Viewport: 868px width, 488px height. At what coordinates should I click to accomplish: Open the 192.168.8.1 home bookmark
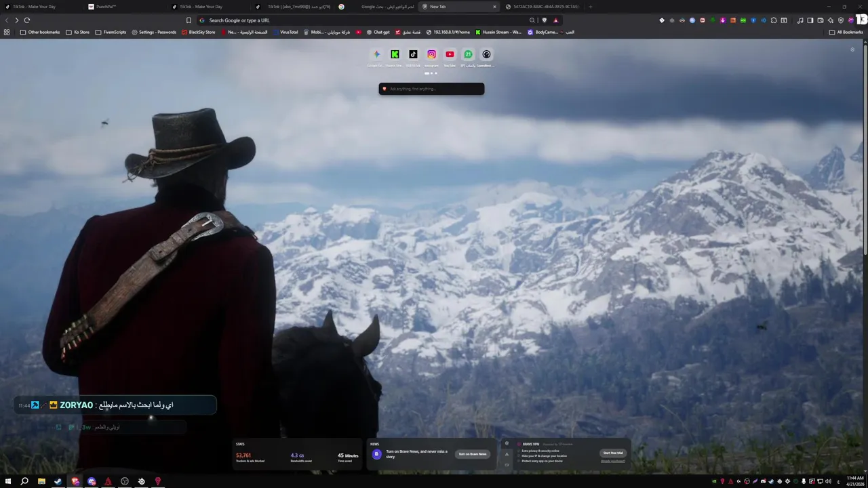coord(448,32)
